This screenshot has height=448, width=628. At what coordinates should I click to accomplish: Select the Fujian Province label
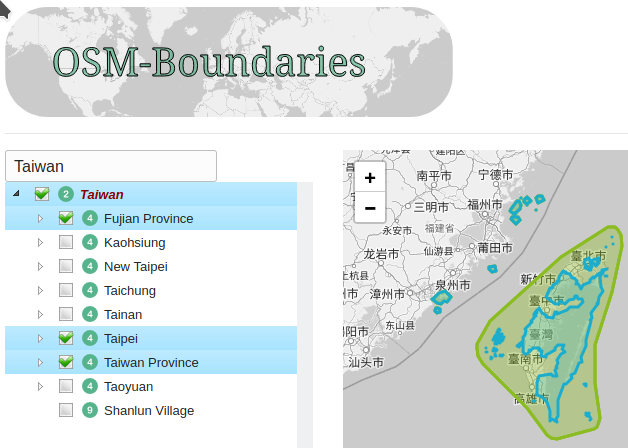click(149, 219)
